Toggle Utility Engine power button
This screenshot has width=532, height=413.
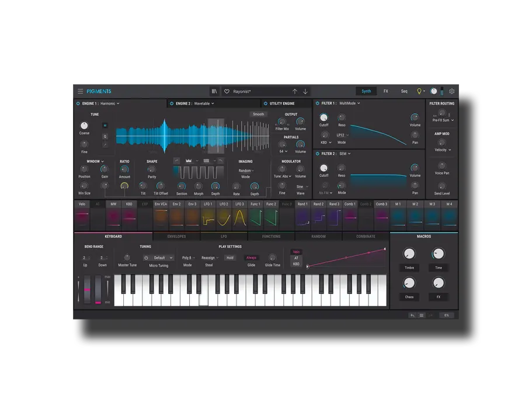pyautogui.click(x=266, y=103)
